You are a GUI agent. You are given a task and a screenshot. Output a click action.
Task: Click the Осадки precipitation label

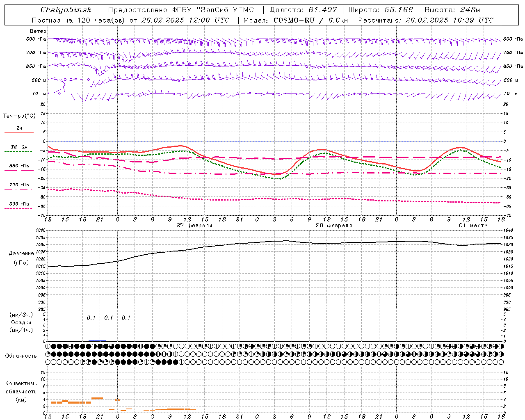pos(21,323)
